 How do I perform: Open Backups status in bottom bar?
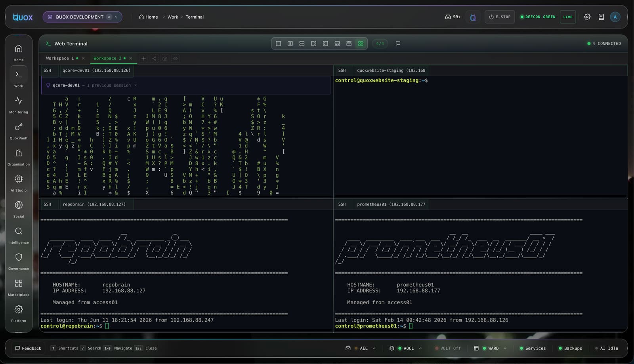coord(570,348)
